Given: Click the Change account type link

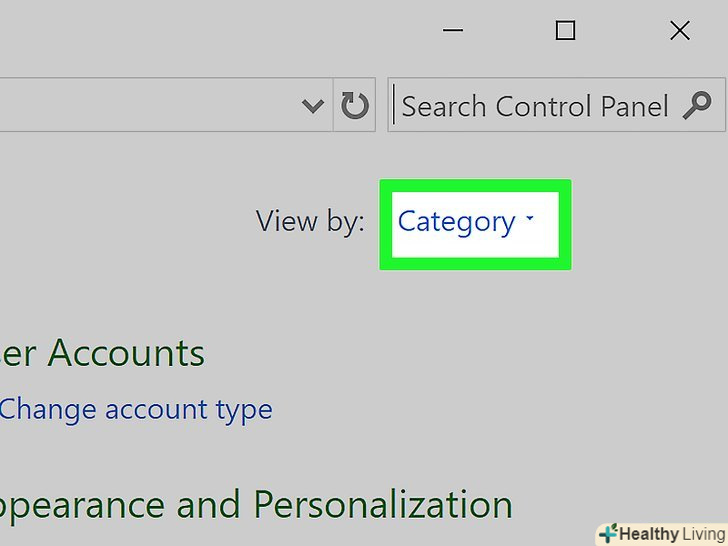Looking at the screenshot, I should coord(135,409).
